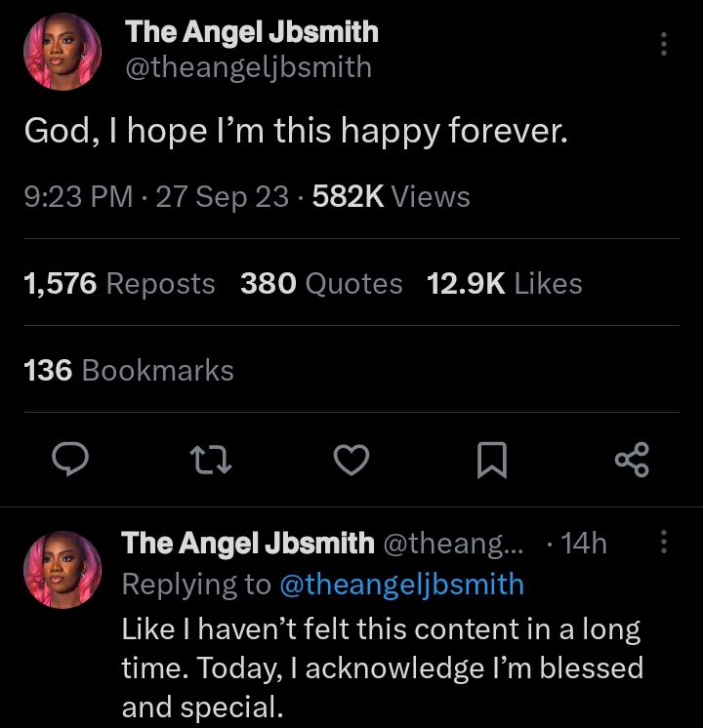Open the 136 Bookmarks count
This screenshot has height=728, width=703.
tap(128, 371)
